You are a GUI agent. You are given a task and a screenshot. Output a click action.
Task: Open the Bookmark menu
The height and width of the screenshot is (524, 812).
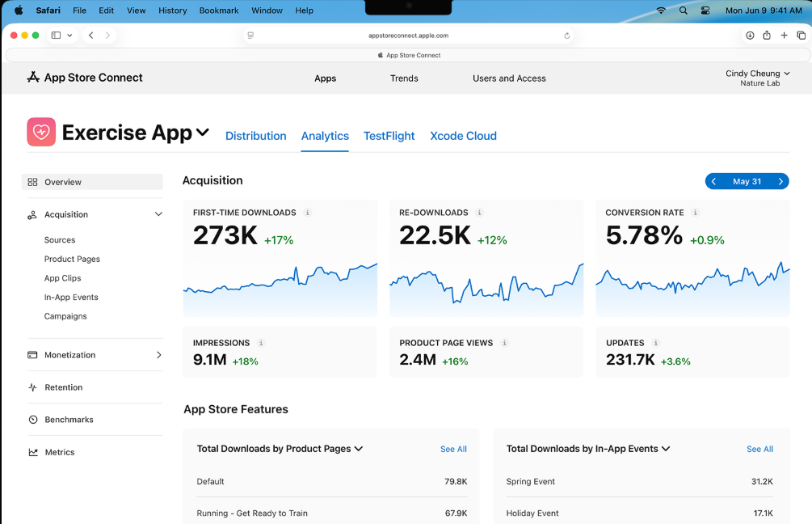click(x=219, y=11)
